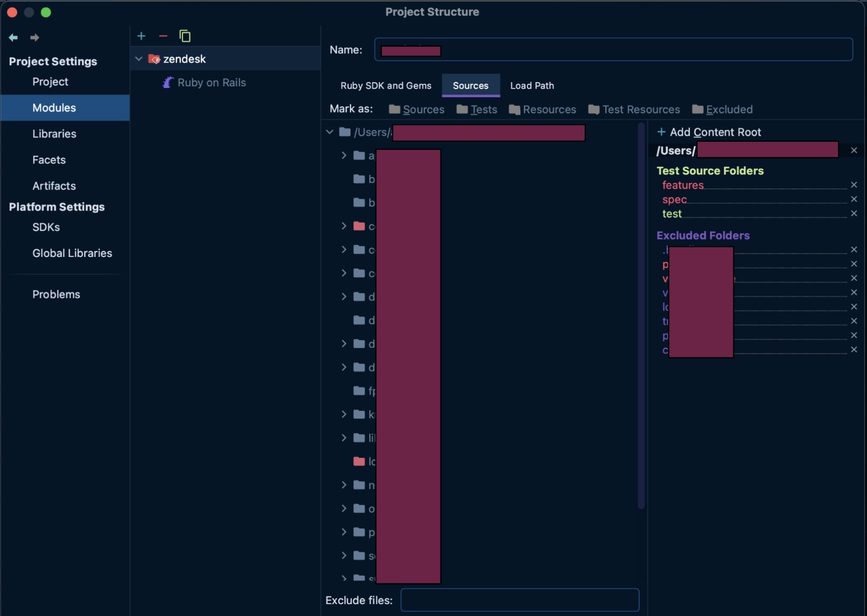The height and width of the screenshot is (616, 867).
Task: Mark folder as Test Resources
Action: pos(634,109)
